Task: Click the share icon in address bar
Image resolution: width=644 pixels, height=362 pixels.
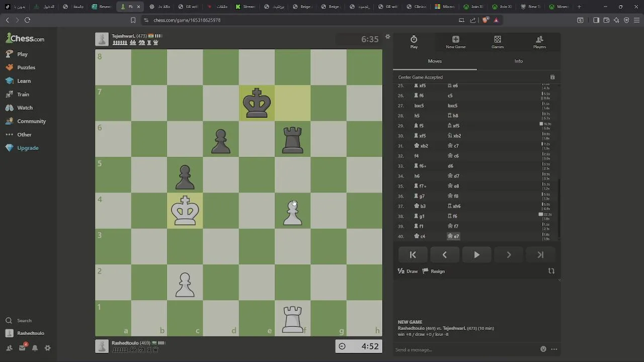Action: click(472, 20)
